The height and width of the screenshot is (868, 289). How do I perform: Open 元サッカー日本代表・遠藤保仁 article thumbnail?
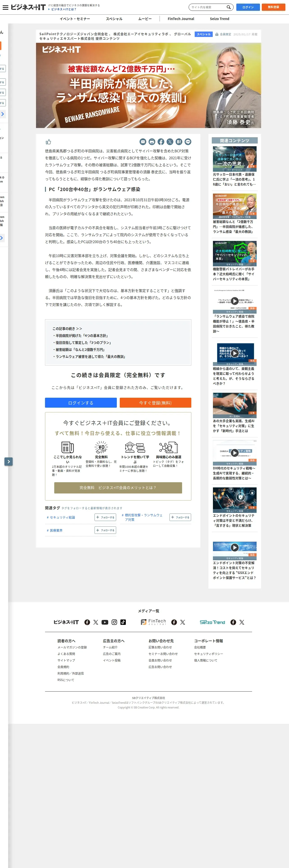pyautogui.click(x=235, y=159)
